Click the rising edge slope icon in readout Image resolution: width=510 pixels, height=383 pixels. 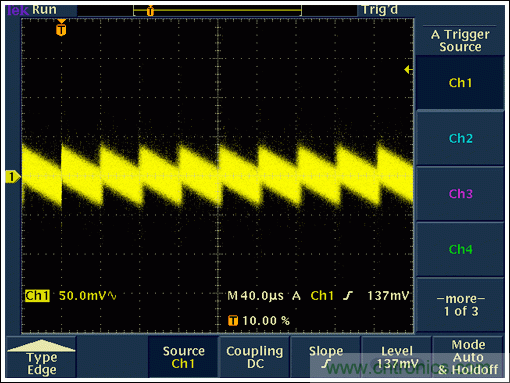pyautogui.click(x=348, y=296)
